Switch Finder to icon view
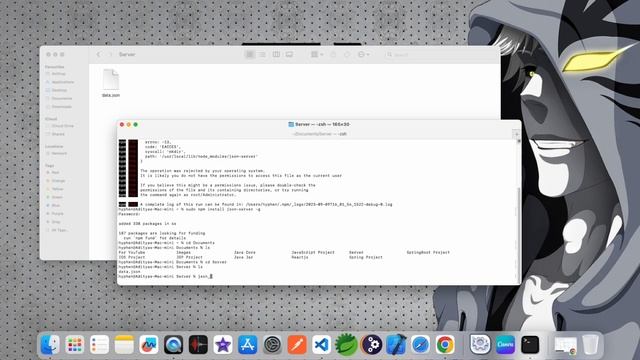The height and width of the screenshot is (360, 640). pos(249,54)
